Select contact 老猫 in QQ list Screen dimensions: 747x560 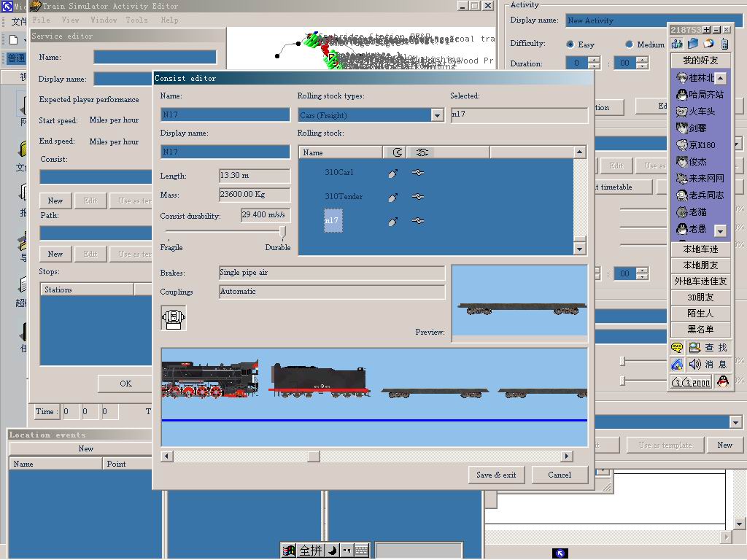coord(692,212)
